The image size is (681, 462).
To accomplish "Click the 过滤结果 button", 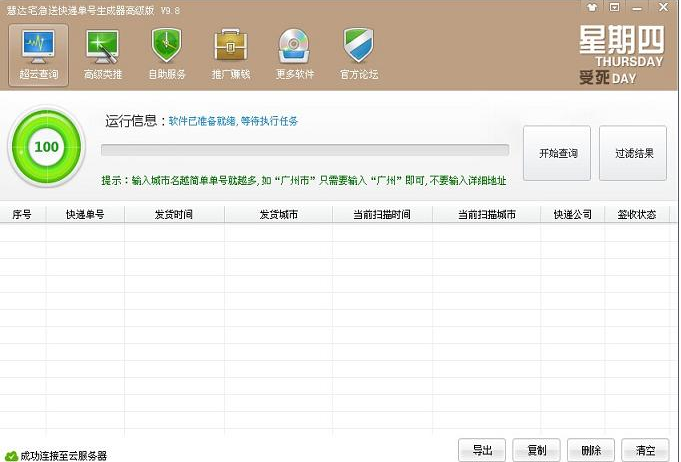I will click(633, 153).
